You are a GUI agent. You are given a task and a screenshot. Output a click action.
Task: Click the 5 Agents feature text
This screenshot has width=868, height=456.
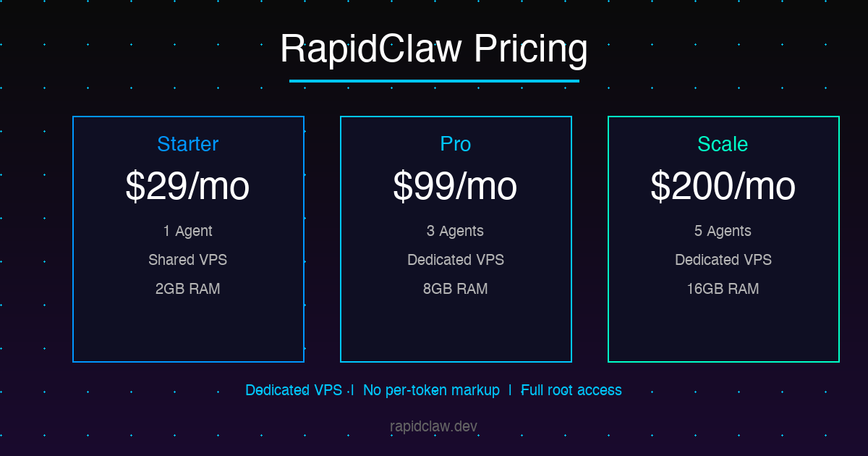point(723,231)
